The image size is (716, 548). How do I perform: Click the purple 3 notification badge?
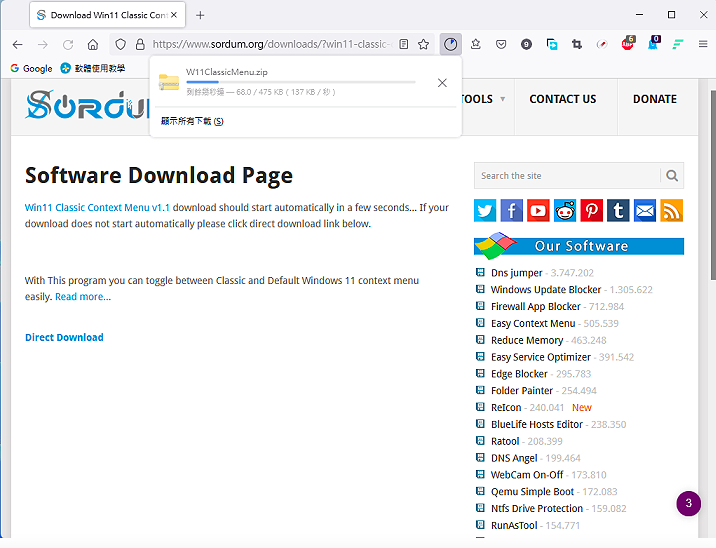coord(689,504)
